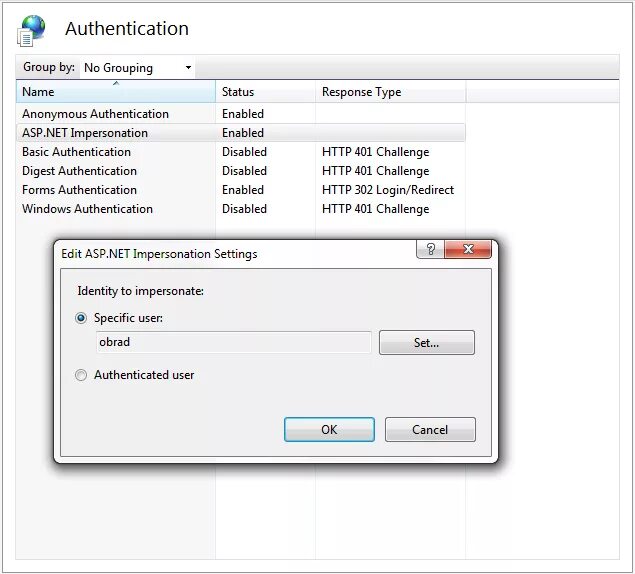Click HTTP 302 Login/Redirect for Forms Authentication
This screenshot has height=574, width=635.
pos(388,190)
